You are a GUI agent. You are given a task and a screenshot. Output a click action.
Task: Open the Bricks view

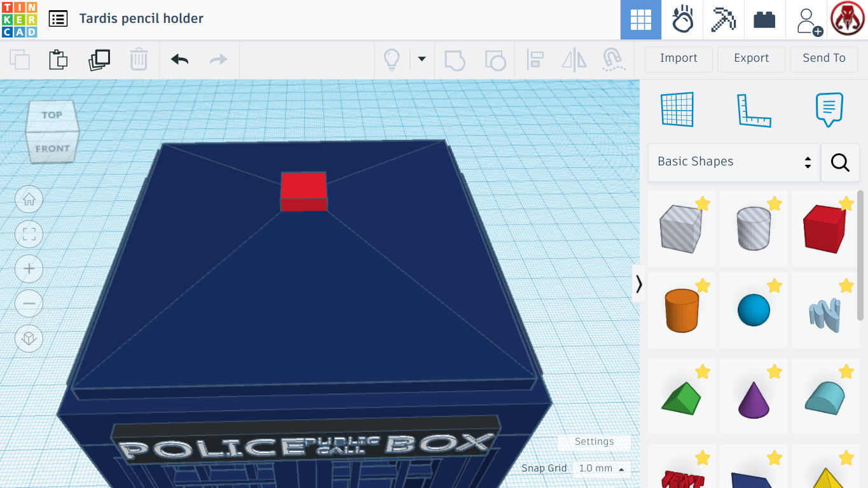tap(764, 20)
